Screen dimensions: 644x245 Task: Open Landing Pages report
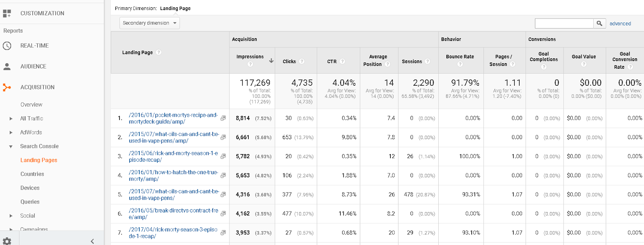(39, 160)
